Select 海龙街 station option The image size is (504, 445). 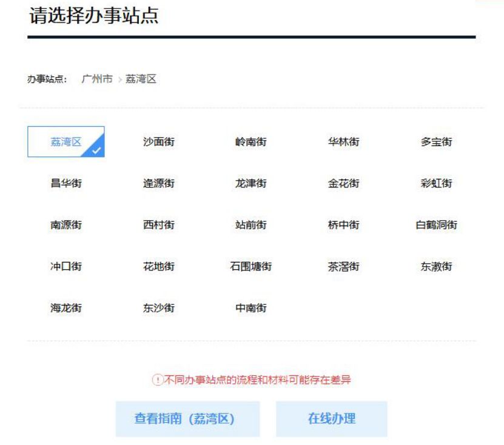[x=66, y=308]
